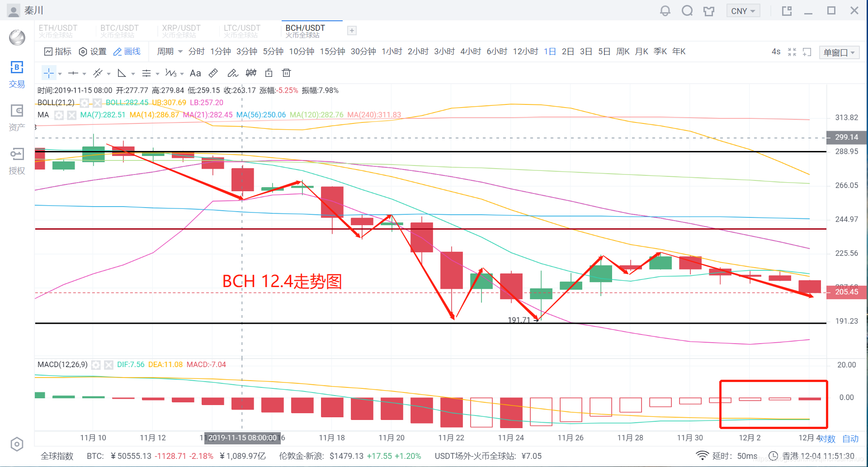Select the 15分钟 period
Image resolution: width=868 pixels, height=467 pixels.
click(x=332, y=52)
